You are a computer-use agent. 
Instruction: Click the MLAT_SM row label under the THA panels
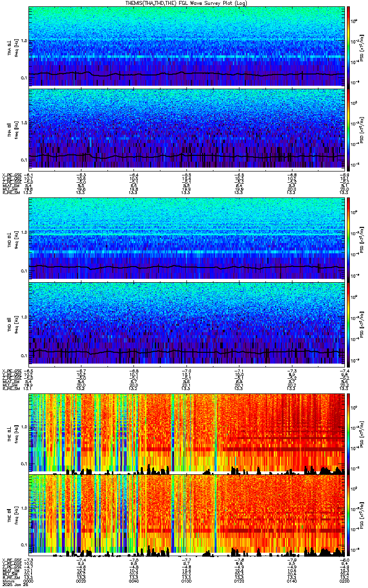point(11,186)
